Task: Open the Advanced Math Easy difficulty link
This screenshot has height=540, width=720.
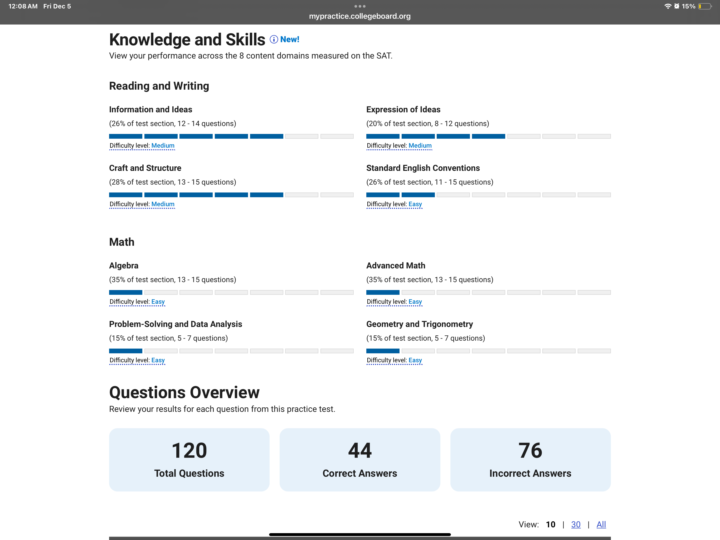Action: click(415, 302)
